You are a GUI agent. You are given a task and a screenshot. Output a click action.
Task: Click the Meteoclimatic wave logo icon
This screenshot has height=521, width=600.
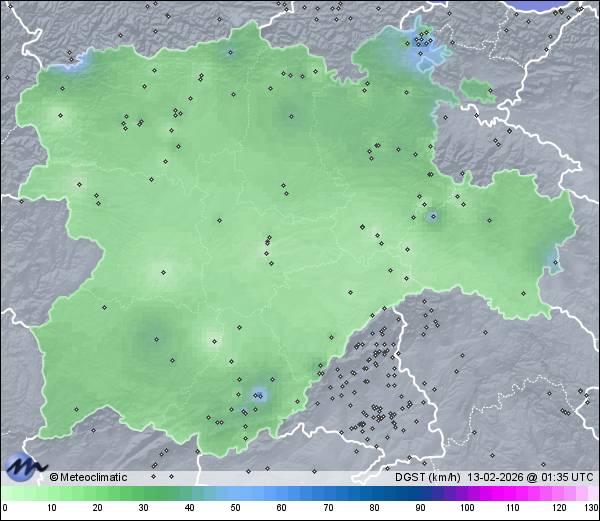[24, 466]
